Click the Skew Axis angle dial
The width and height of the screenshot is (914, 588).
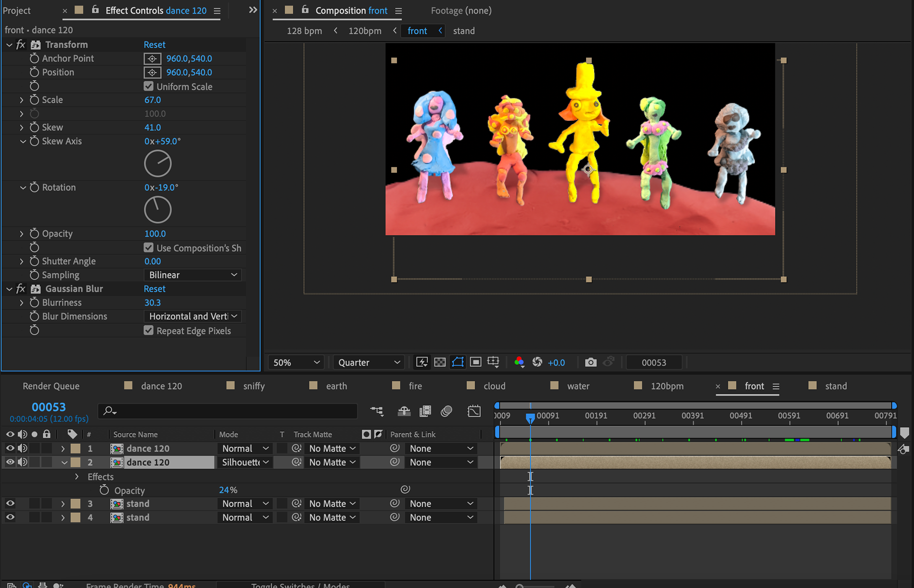pyautogui.click(x=158, y=164)
